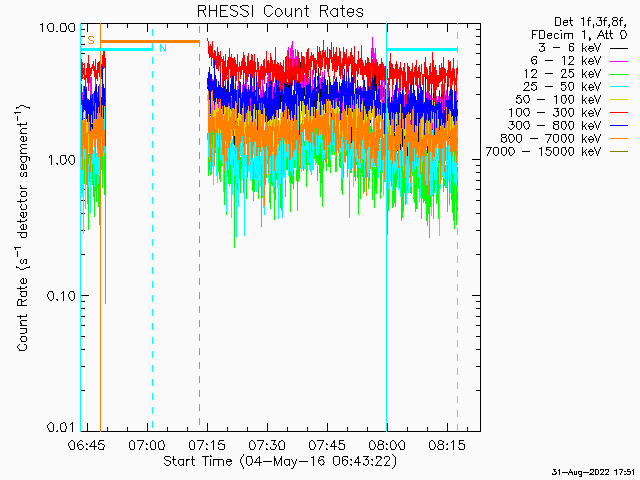Select the 3 - 6 keV legend label
Image resolution: width=640 pixels, height=480 pixels.
[569, 48]
